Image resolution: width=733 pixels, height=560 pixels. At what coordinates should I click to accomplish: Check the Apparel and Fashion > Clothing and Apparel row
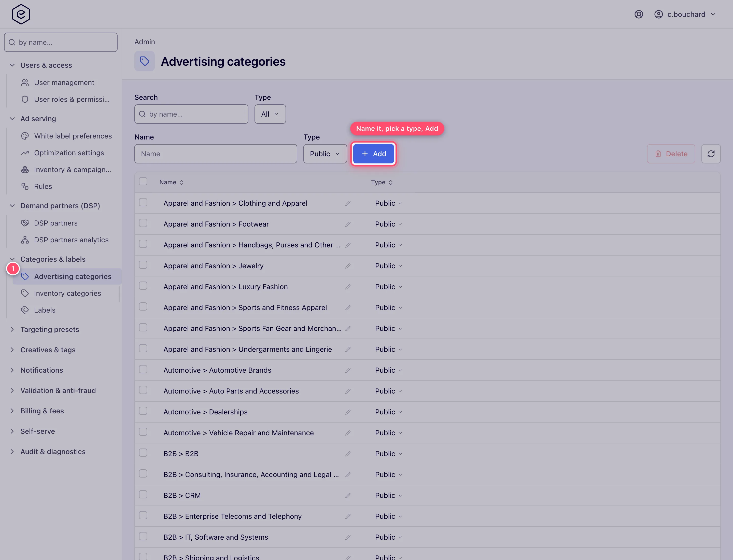[143, 202]
